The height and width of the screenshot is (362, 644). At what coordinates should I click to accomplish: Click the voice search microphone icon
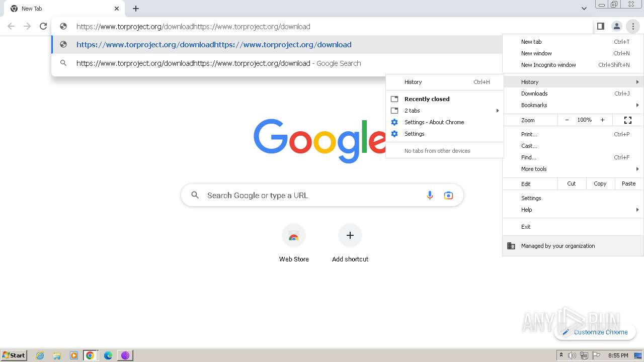coord(430,196)
